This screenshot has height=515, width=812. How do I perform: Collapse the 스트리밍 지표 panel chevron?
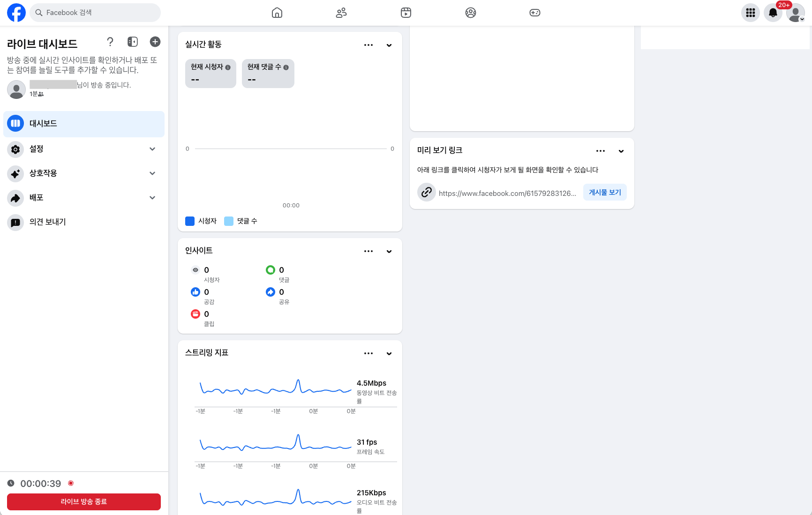tap(389, 353)
